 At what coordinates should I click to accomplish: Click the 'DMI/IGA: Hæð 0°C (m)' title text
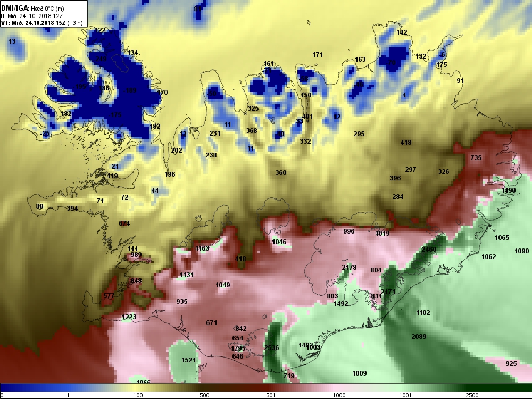pos(32,9)
